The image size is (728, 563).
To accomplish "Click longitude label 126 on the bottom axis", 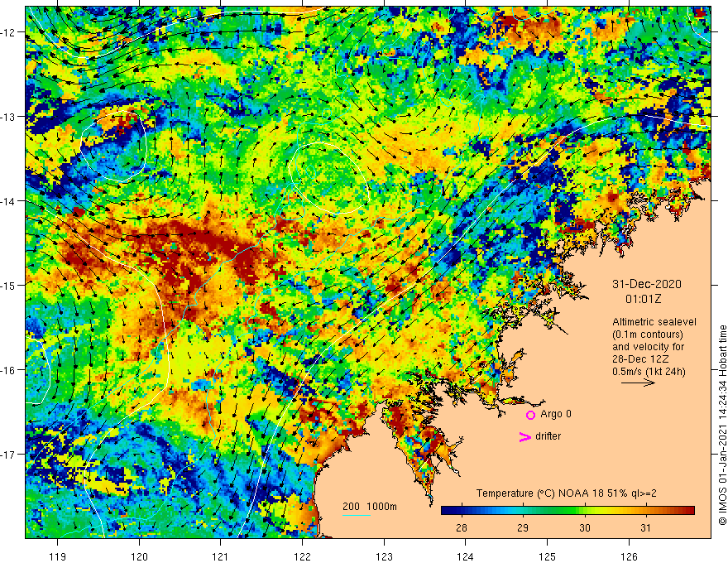I will pyautogui.click(x=629, y=556).
